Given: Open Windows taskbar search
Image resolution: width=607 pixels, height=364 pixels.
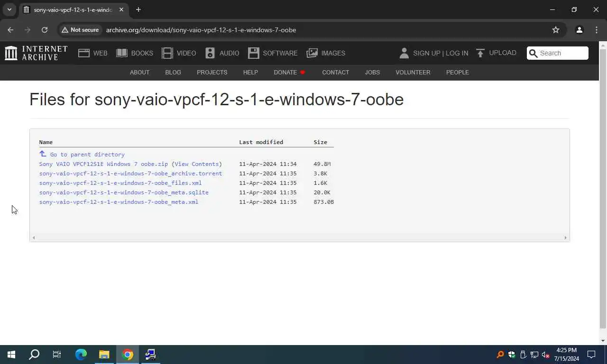Looking at the screenshot, I should pyautogui.click(x=34, y=355).
